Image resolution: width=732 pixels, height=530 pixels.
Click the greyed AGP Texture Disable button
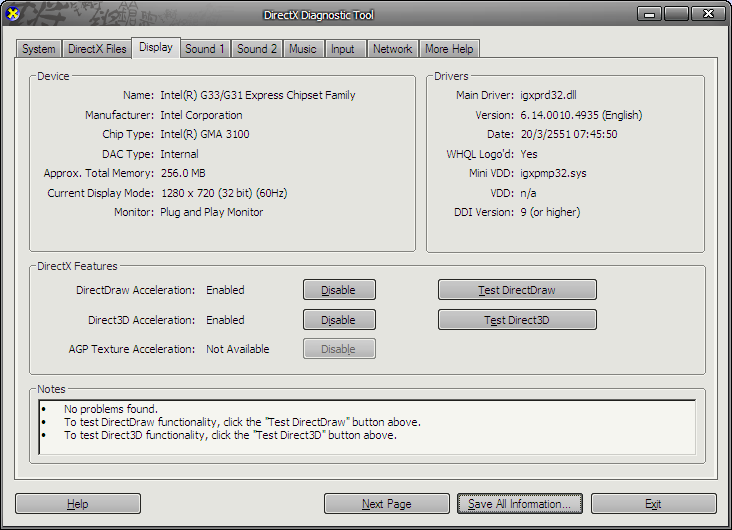click(x=339, y=349)
